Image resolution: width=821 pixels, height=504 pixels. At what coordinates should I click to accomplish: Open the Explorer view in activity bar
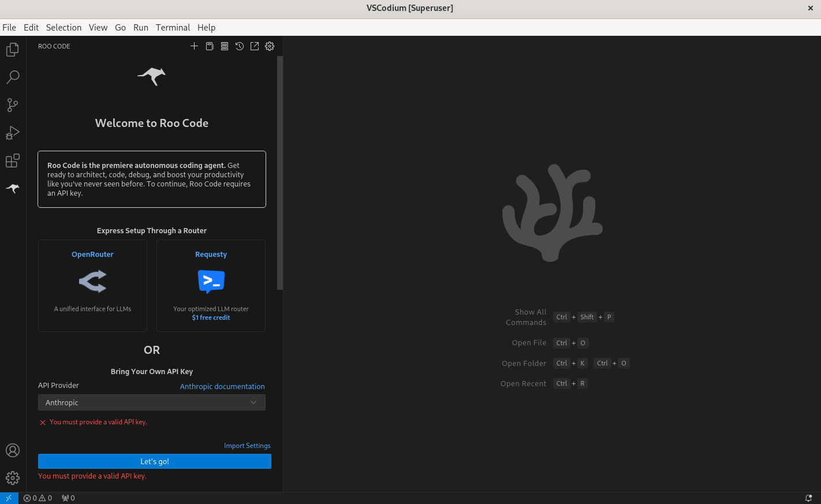tap(13, 50)
